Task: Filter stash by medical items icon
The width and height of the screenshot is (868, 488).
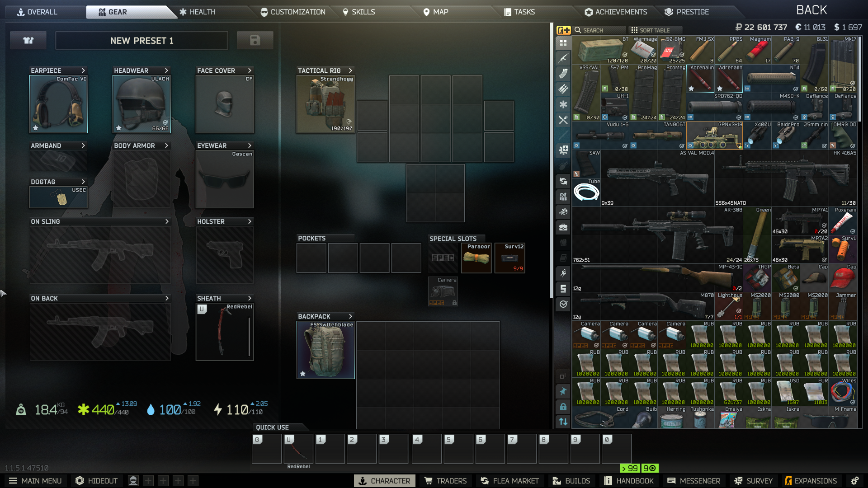Action: point(563,104)
